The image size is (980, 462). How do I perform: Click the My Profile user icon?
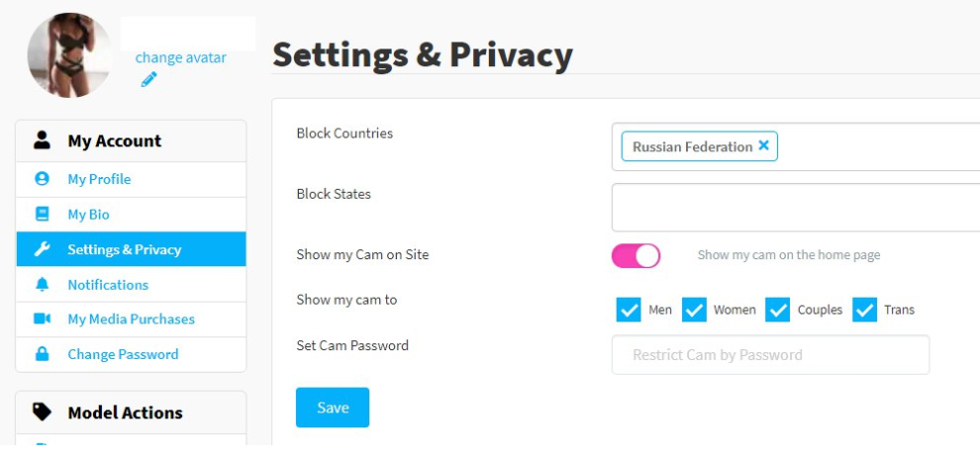click(x=42, y=179)
